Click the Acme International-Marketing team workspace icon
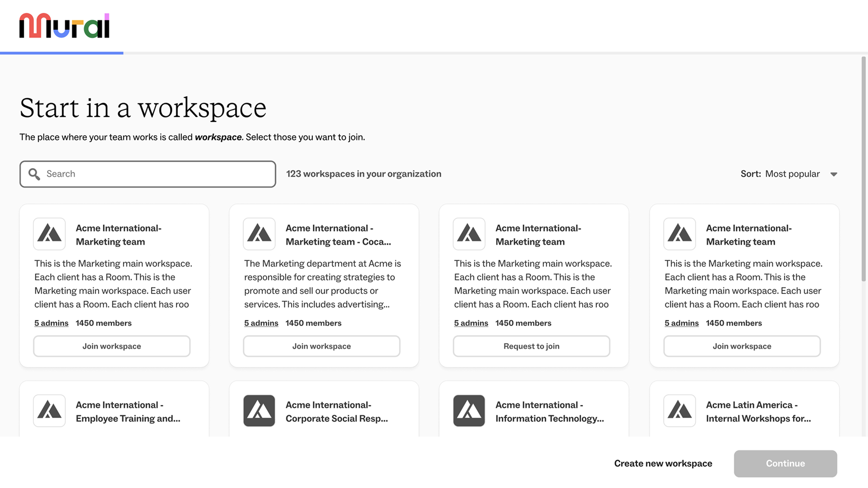The width and height of the screenshot is (868, 488). pyautogui.click(x=49, y=234)
